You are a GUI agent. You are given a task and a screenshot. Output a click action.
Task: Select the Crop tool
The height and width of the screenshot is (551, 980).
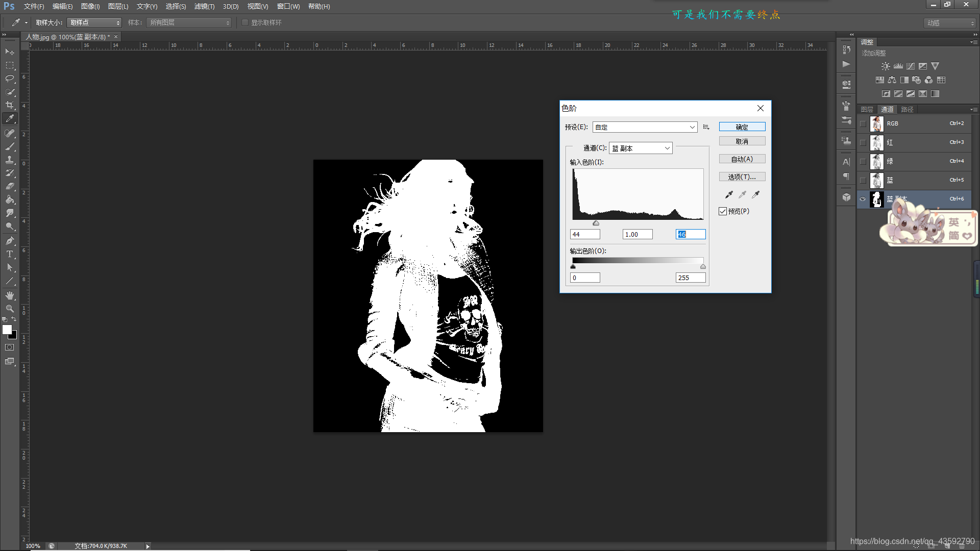10,105
